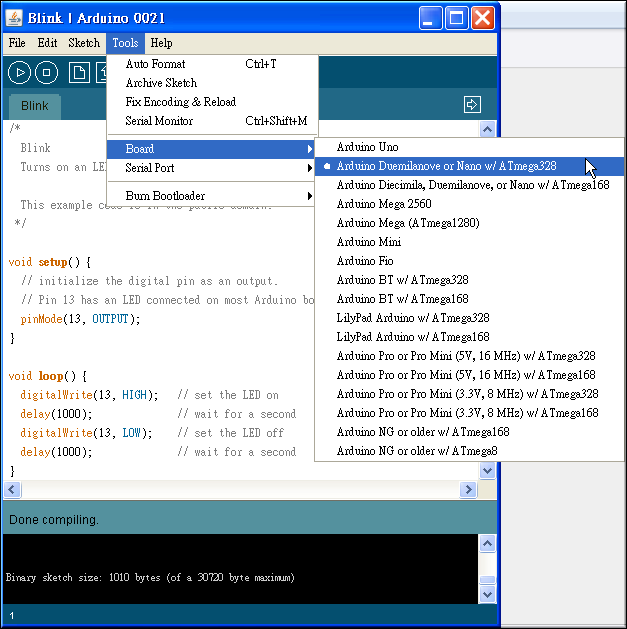Expand the Board submenu
627x629 pixels.
click(x=211, y=149)
